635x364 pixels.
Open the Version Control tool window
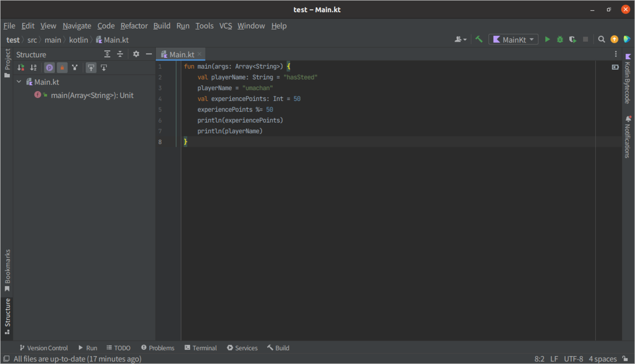[43, 348]
